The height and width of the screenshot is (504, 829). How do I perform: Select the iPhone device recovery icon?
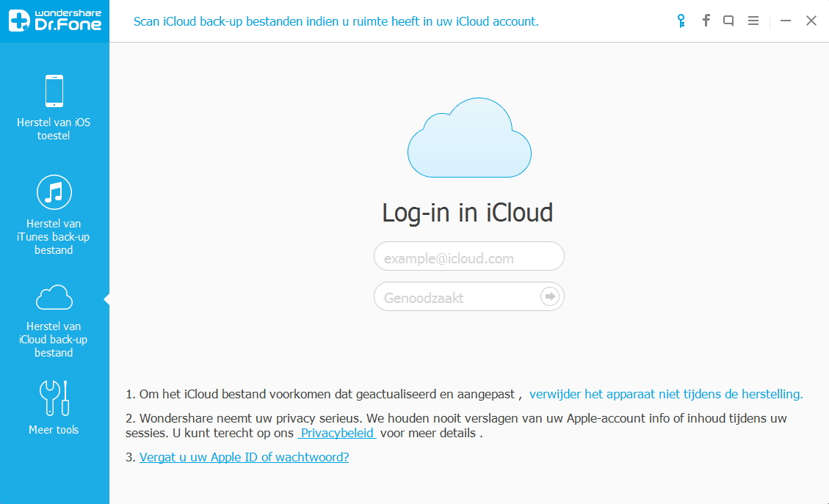click(54, 91)
